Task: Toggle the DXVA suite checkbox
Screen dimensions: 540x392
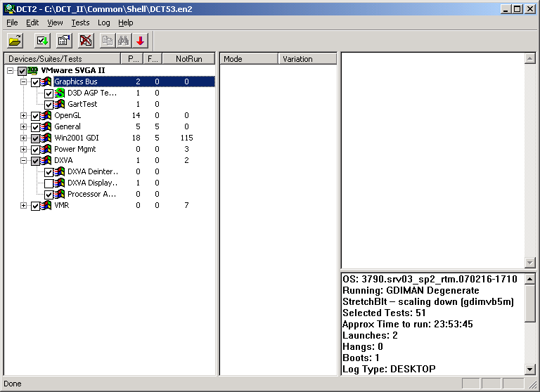Action: pos(35,161)
